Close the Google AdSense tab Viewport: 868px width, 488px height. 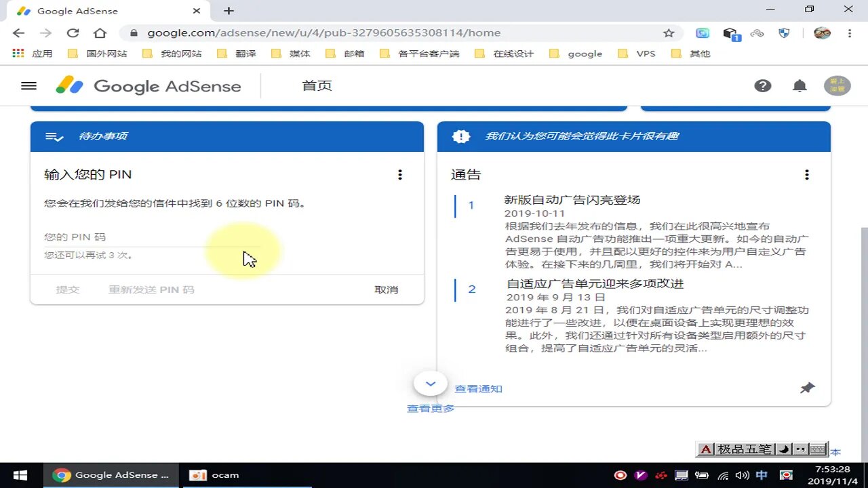click(x=197, y=11)
